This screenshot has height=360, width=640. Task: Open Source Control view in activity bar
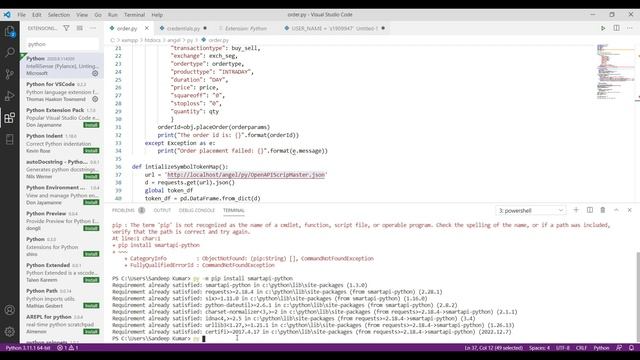pyautogui.click(x=9, y=74)
